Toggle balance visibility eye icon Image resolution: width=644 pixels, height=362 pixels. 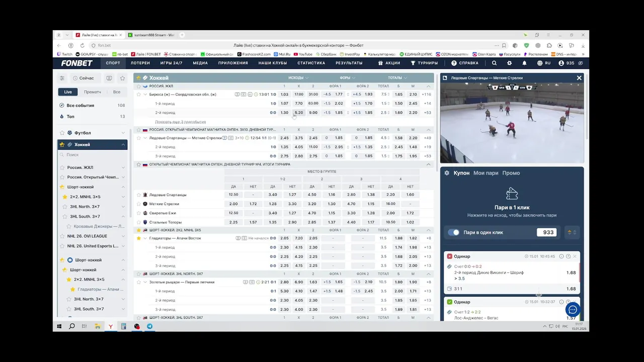point(581,63)
